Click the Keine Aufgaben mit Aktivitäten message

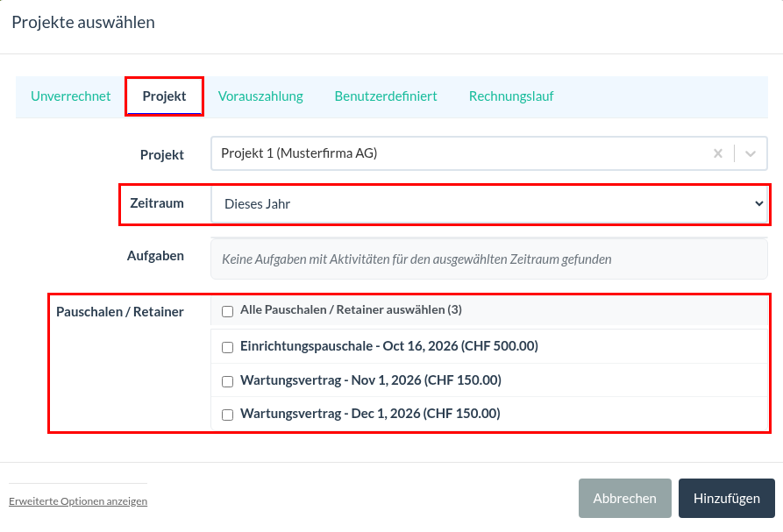coord(416,259)
